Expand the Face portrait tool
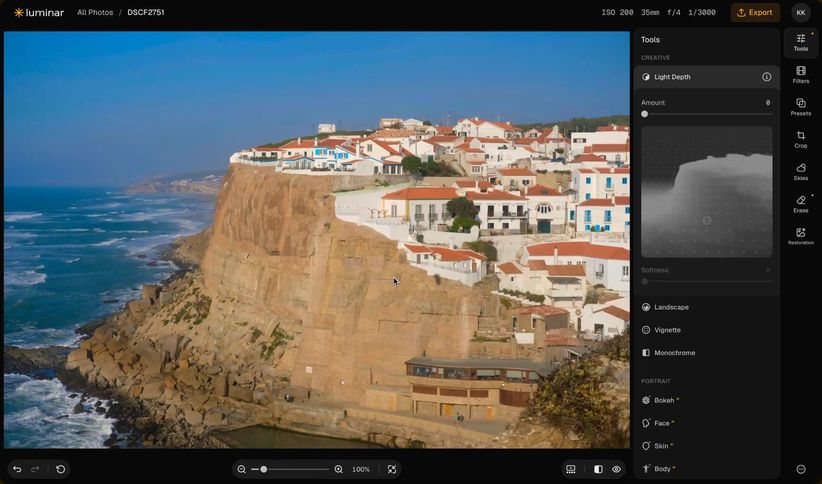 pos(706,423)
